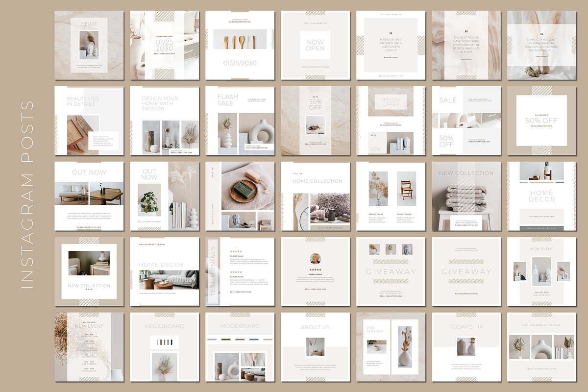This screenshot has width=588, height=392.
Task: Choose the 01/25/2030 template with wooden cutlery
Action: click(x=240, y=45)
